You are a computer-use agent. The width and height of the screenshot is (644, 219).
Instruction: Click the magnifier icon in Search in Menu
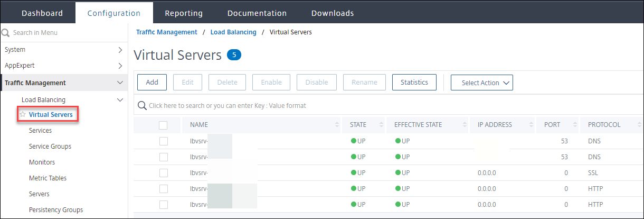tap(6, 33)
